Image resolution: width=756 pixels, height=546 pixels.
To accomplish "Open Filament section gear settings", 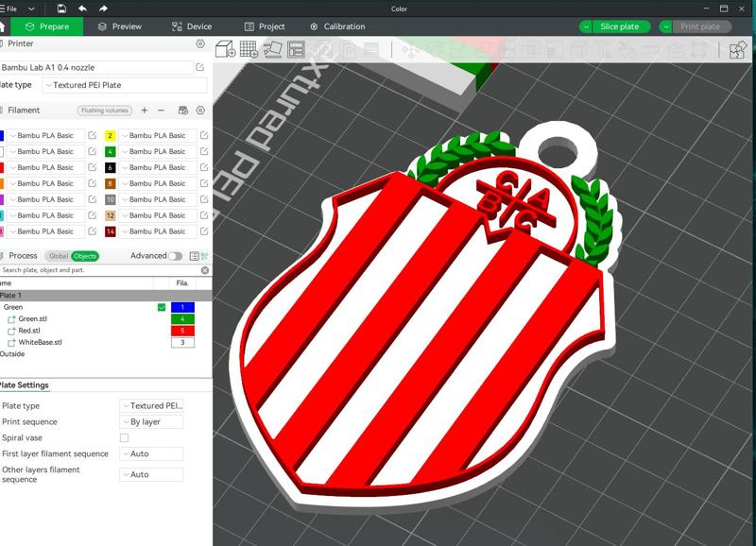I will 200,111.
